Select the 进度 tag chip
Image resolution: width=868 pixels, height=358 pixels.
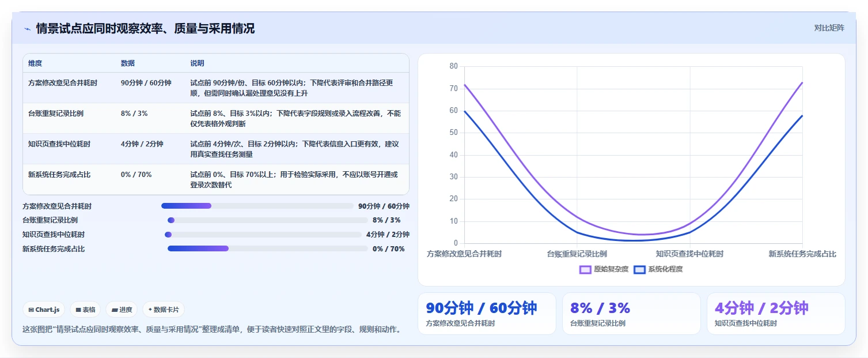pos(122,310)
